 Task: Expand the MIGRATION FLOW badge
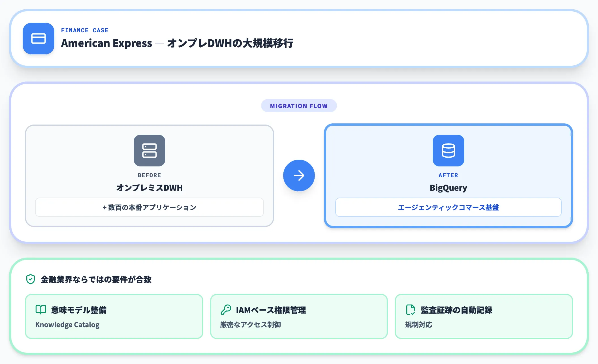point(299,106)
